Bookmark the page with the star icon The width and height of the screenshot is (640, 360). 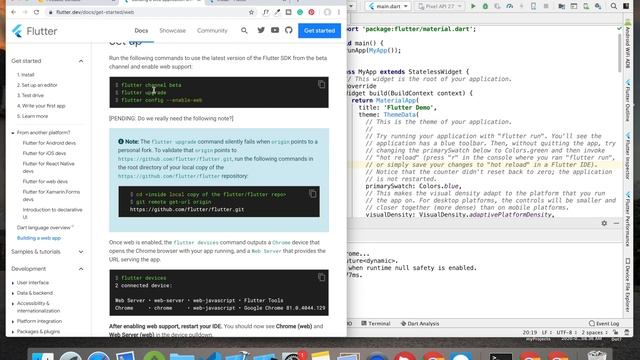pyautogui.click(x=251, y=12)
